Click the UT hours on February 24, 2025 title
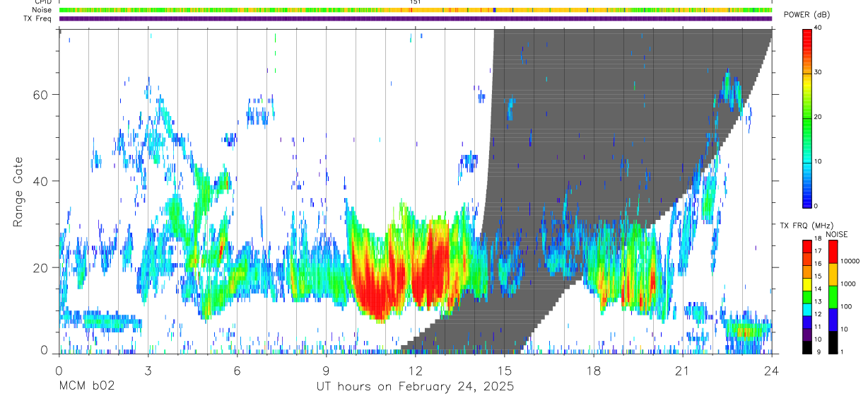This screenshot has height=401, width=868. tap(415, 387)
